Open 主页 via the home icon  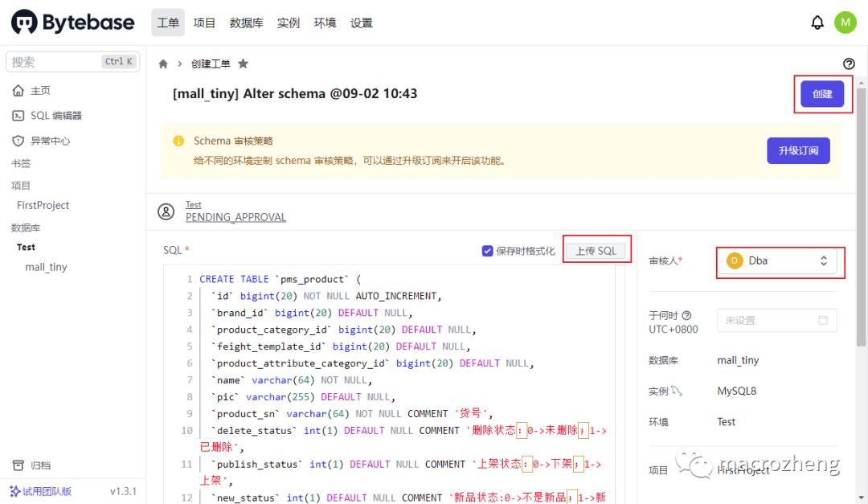point(35,90)
